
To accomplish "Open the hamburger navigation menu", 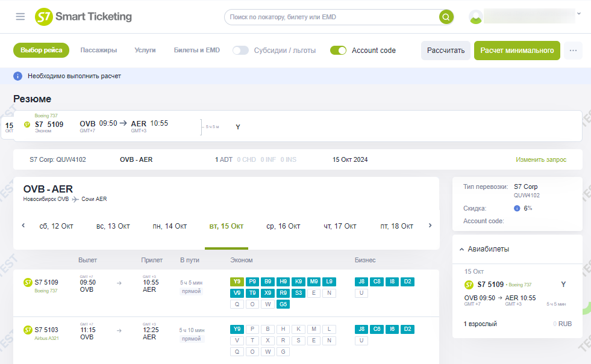I will [x=20, y=17].
